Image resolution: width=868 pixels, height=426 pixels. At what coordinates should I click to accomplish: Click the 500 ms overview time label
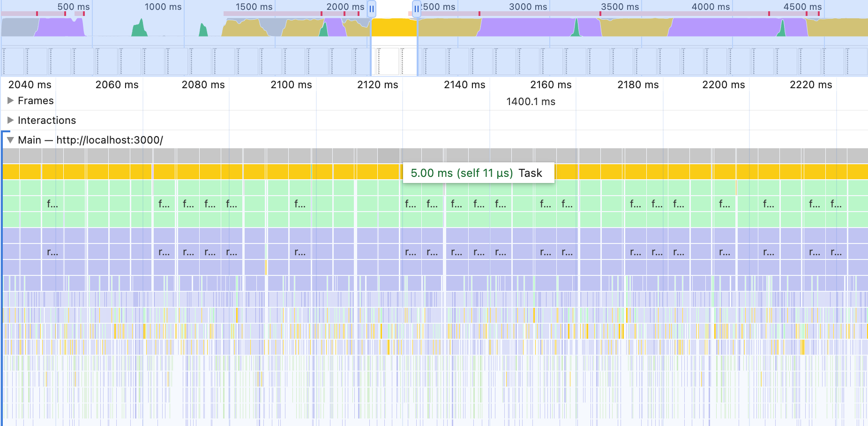[x=73, y=7]
